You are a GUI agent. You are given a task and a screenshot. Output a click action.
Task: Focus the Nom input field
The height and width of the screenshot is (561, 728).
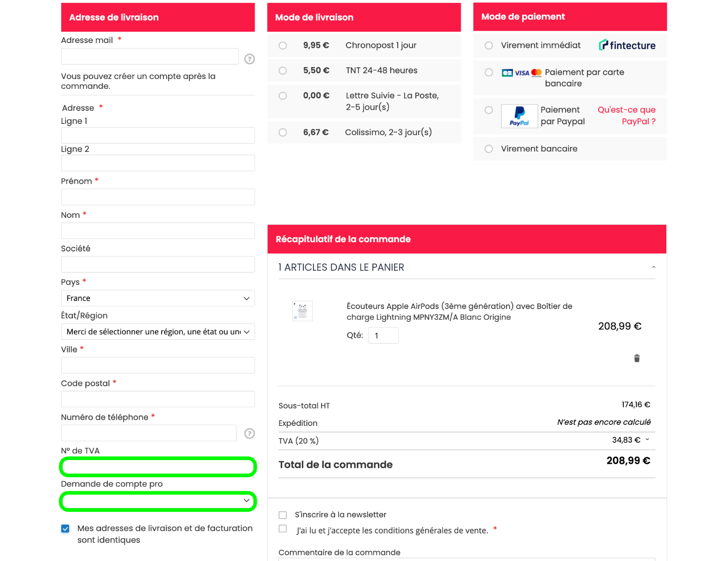click(158, 231)
